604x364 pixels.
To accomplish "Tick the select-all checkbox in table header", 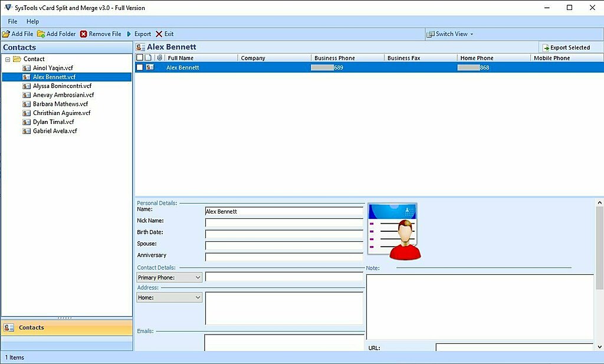I will click(x=140, y=57).
